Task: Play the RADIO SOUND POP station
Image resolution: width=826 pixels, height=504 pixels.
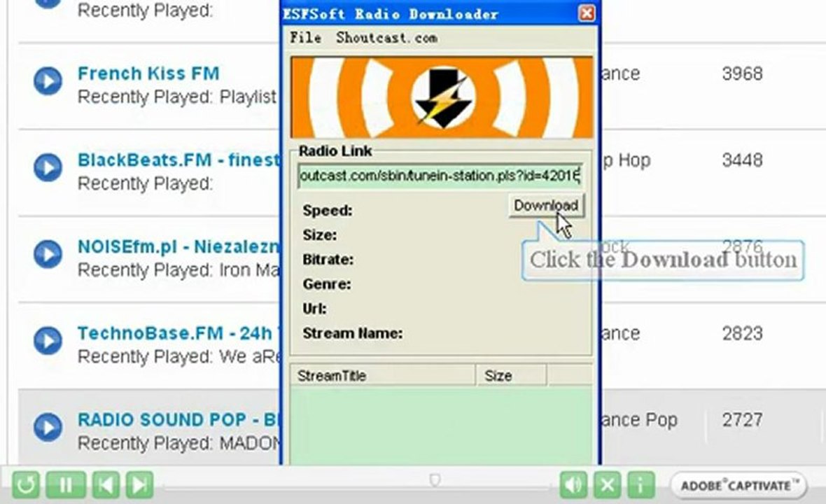Action: pyautogui.click(x=48, y=426)
